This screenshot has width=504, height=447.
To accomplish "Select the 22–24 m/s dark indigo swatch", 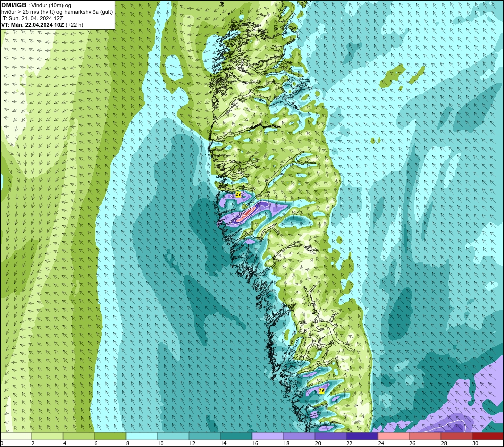I will coord(362,436).
